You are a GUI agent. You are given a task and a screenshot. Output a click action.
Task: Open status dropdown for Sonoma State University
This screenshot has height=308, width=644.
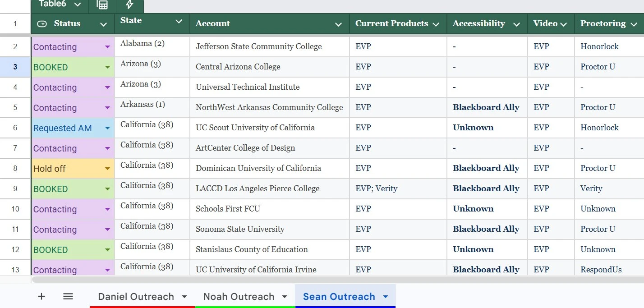click(107, 230)
